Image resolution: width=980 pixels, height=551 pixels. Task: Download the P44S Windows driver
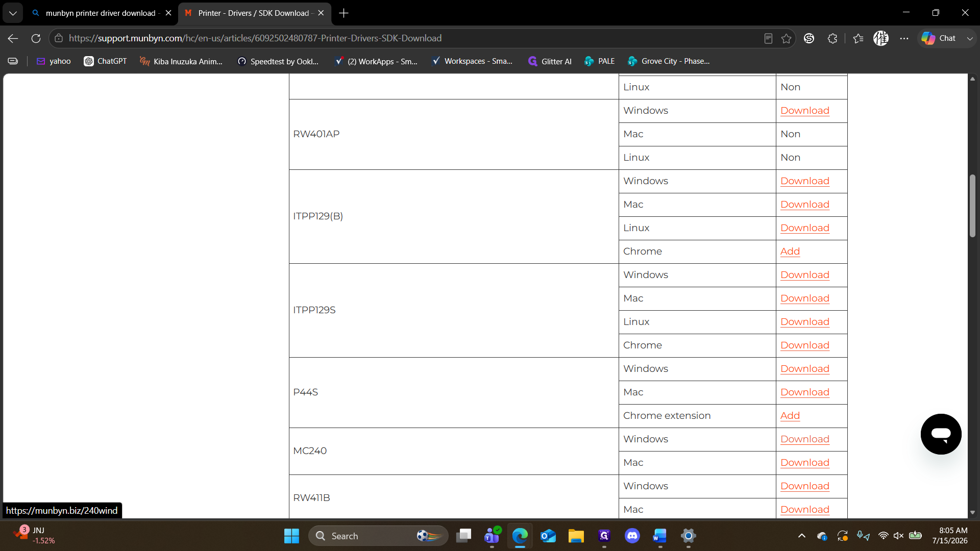pos(805,369)
